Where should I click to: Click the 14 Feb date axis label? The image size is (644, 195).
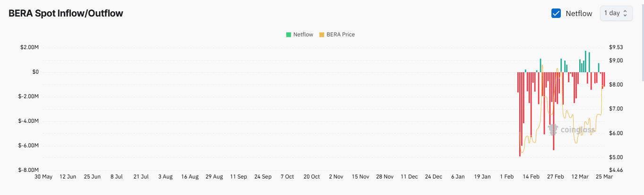[x=531, y=177]
